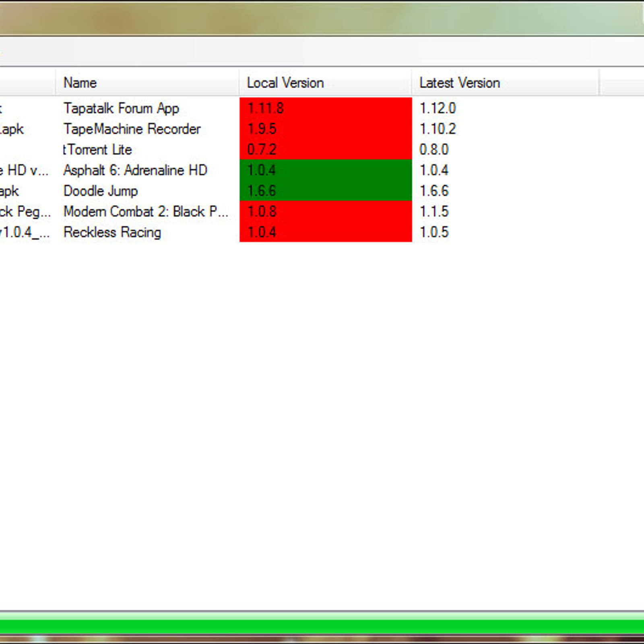Click latest version 1.12.0 cell

coord(438,108)
